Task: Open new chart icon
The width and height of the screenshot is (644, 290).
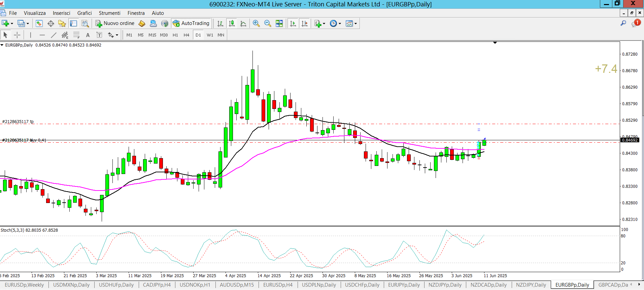Action: [5, 23]
